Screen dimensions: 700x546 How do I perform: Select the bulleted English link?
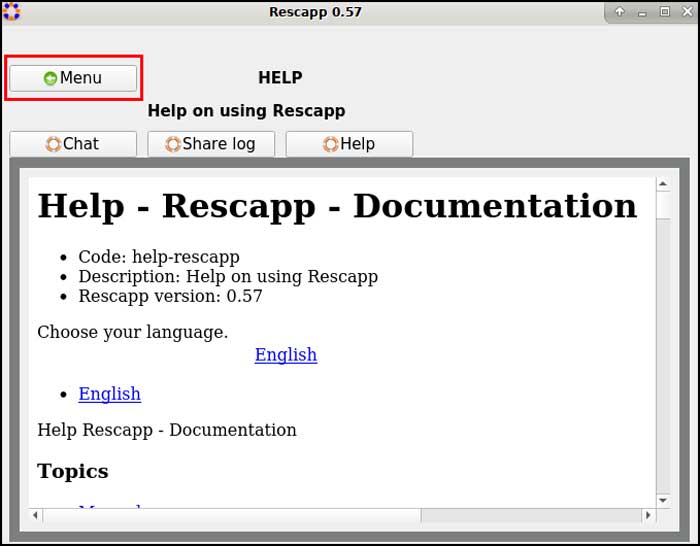tap(109, 394)
